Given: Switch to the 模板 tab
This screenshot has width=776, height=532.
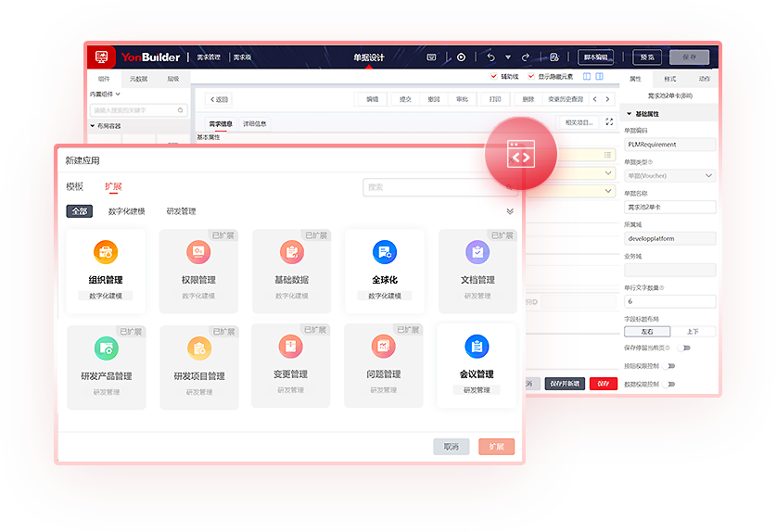Looking at the screenshot, I should pyautogui.click(x=74, y=186).
